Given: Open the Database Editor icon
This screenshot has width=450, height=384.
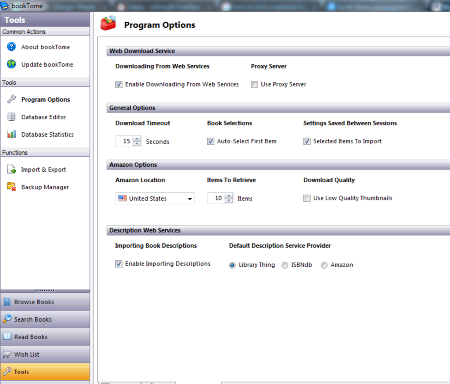Looking at the screenshot, I should coord(11,117).
